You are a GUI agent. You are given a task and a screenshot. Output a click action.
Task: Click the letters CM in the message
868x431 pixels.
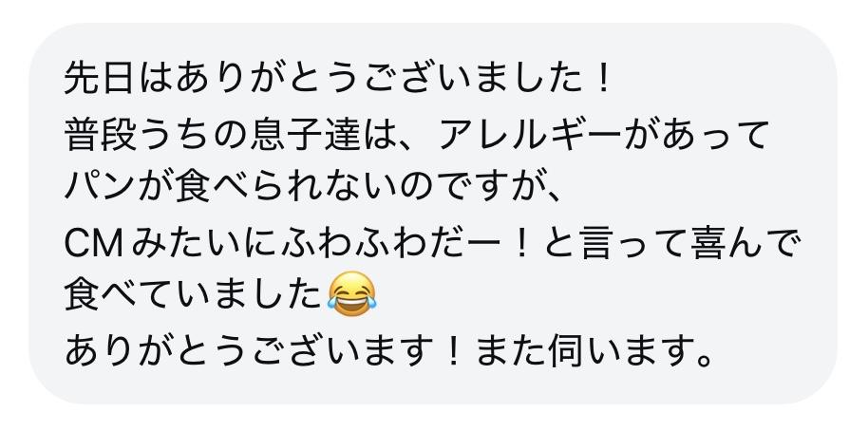pyautogui.click(x=94, y=244)
